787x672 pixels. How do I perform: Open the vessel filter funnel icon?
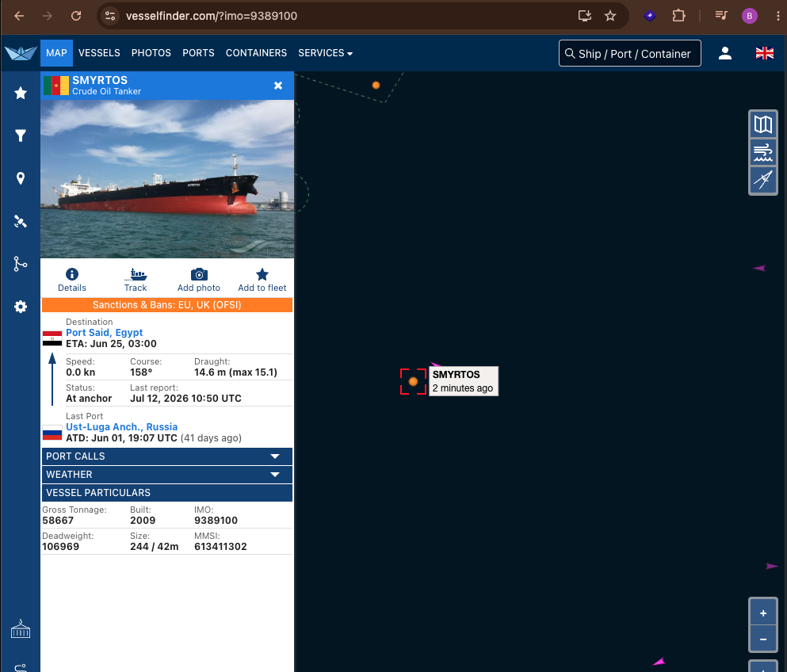pos(21,136)
